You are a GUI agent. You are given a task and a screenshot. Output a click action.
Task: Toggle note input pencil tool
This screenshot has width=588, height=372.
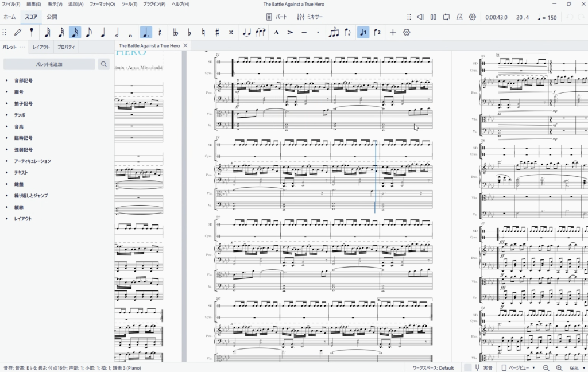click(18, 32)
